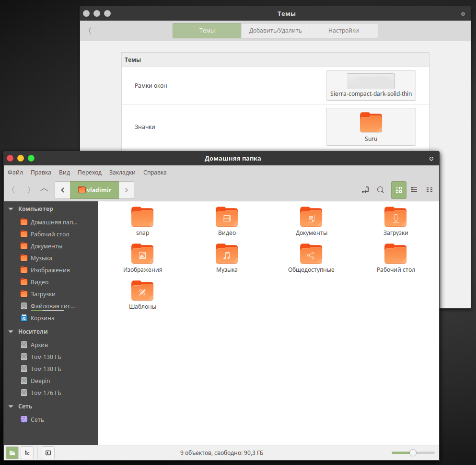
Task: Collapse the Компьютер section
Action: point(11,209)
